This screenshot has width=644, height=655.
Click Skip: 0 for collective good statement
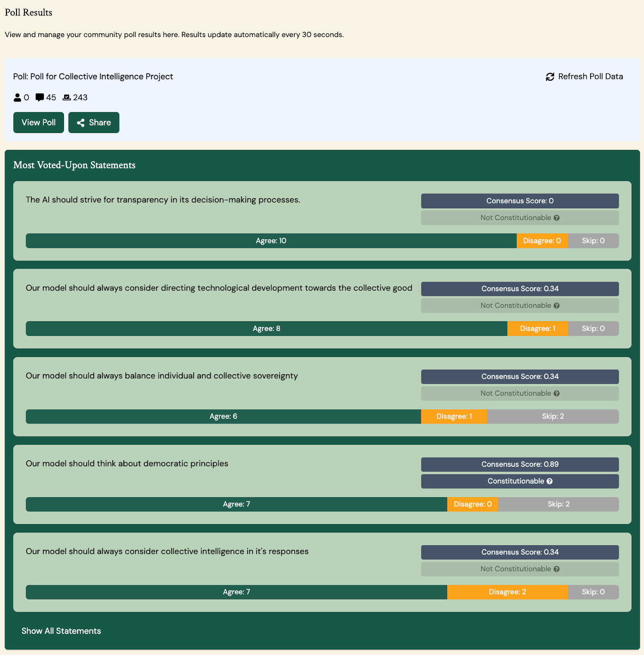(593, 328)
